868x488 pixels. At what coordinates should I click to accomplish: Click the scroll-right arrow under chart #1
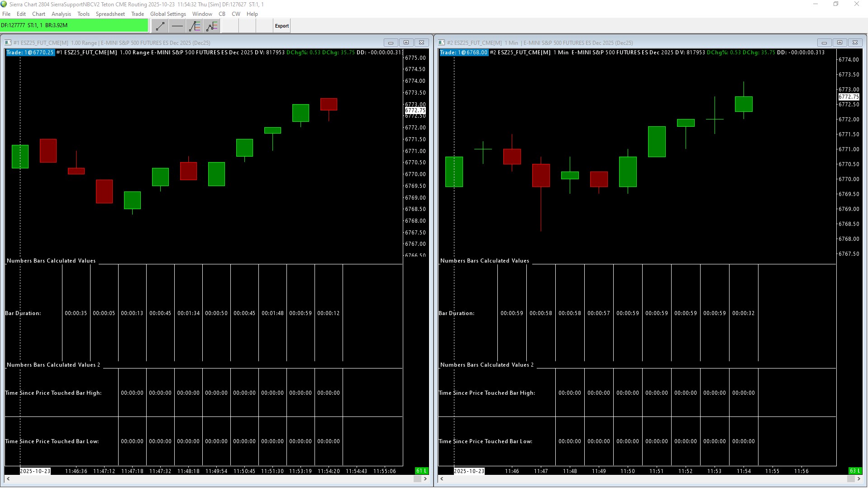click(x=425, y=478)
